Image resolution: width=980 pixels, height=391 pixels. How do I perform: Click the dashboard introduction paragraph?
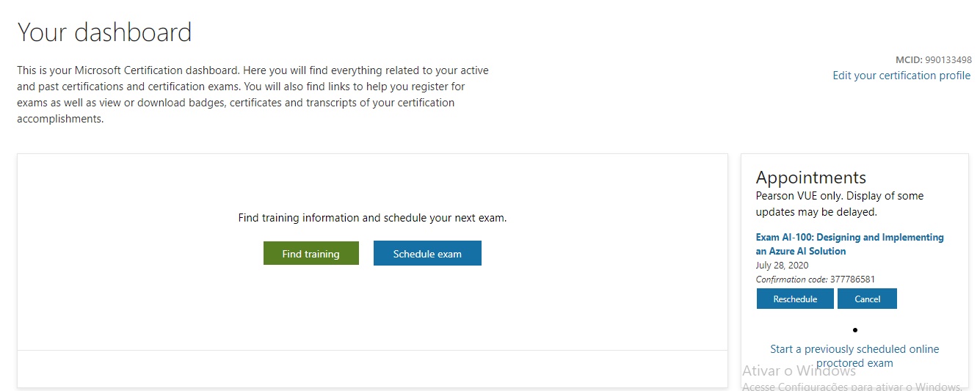coord(253,95)
